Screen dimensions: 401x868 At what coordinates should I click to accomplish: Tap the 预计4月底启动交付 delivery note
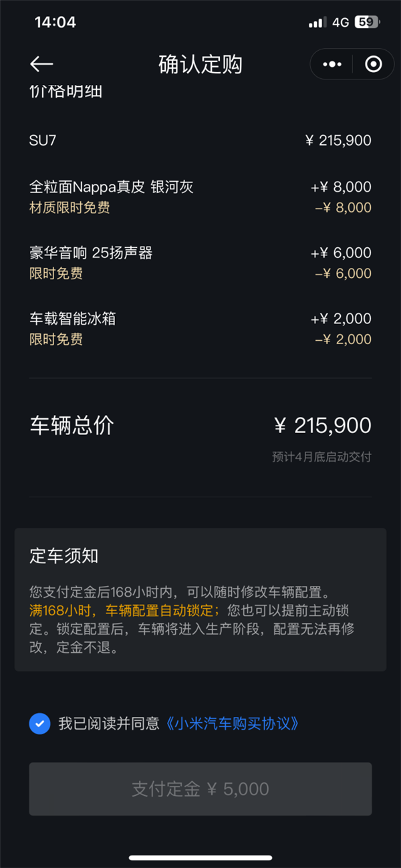321,457
